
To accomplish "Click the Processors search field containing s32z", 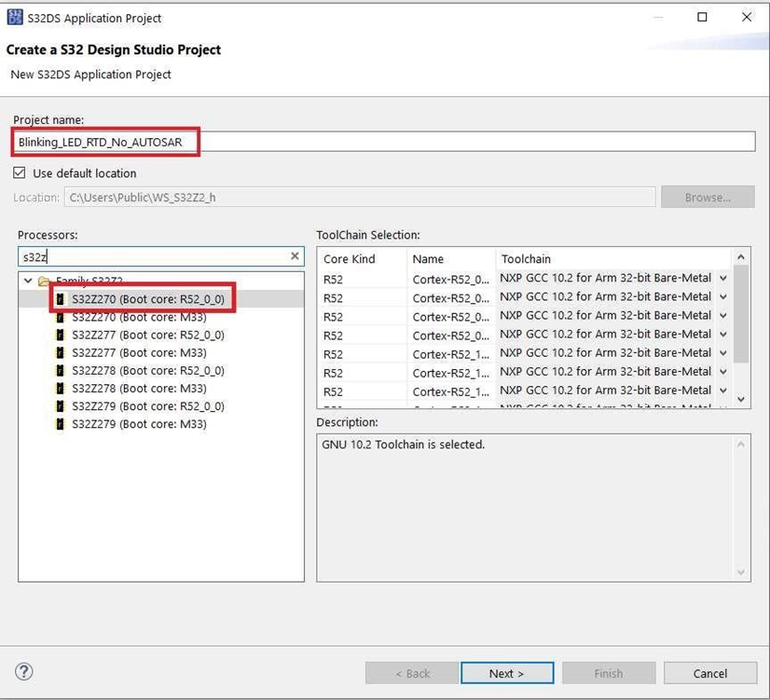I will click(161, 256).
